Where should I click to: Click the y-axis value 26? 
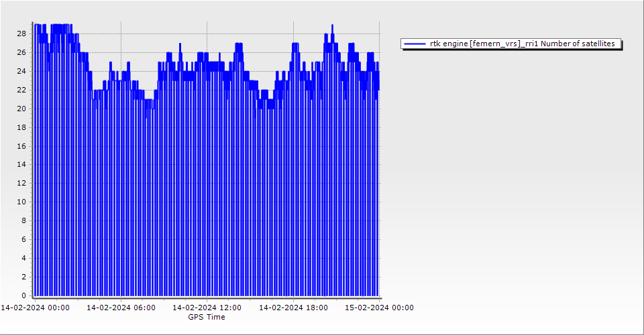[21, 52]
